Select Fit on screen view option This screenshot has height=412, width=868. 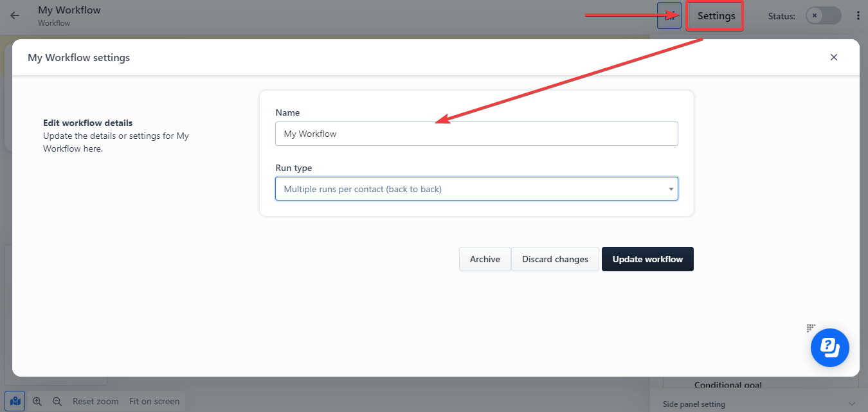(x=154, y=400)
